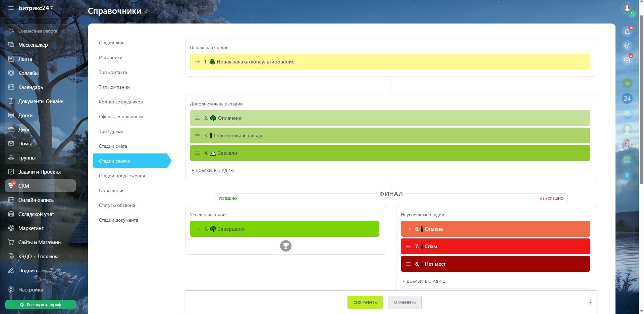Switch to the Стадии счёта section

113,146
